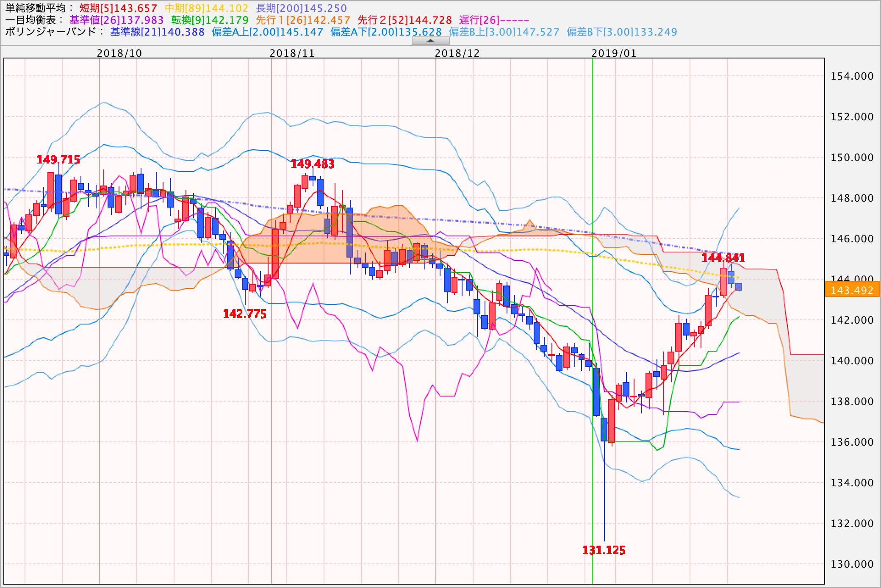
Task: Click the 142.775 low price marker
Action: coord(245,314)
